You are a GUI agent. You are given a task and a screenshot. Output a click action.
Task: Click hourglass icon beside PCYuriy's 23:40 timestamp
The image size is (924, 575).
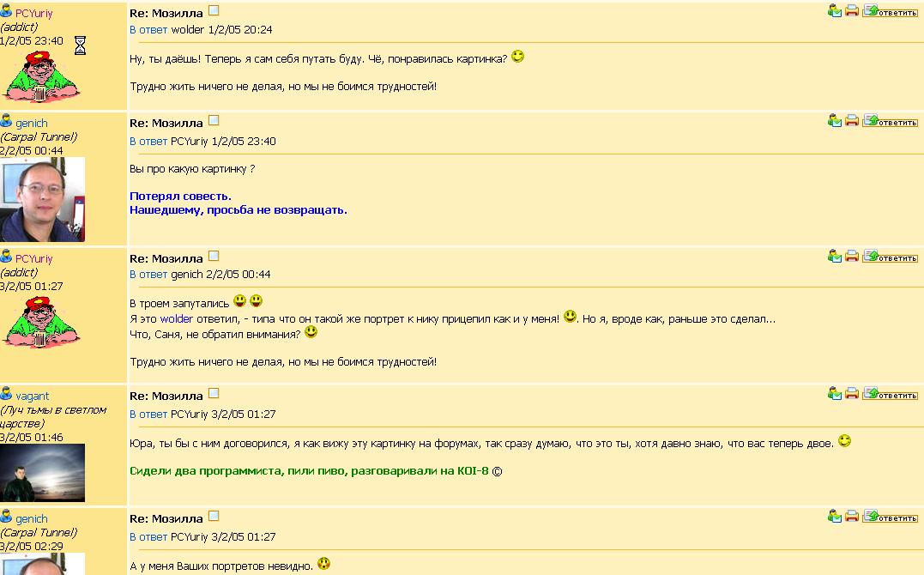(x=80, y=45)
